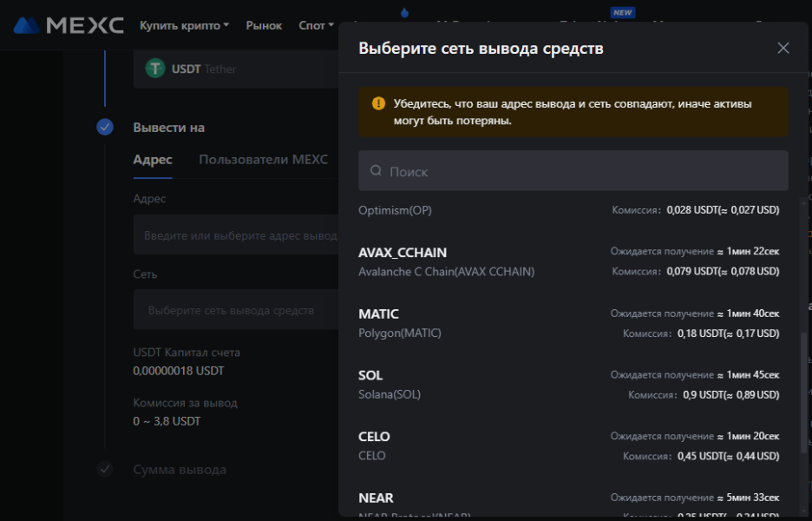Click the blue checkmark beside Вывести на

[105, 128]
